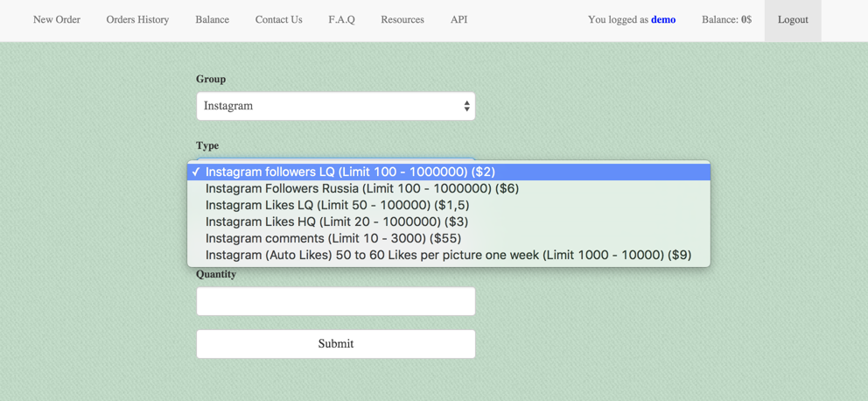Log out with the Logout button

pos(793,20)
